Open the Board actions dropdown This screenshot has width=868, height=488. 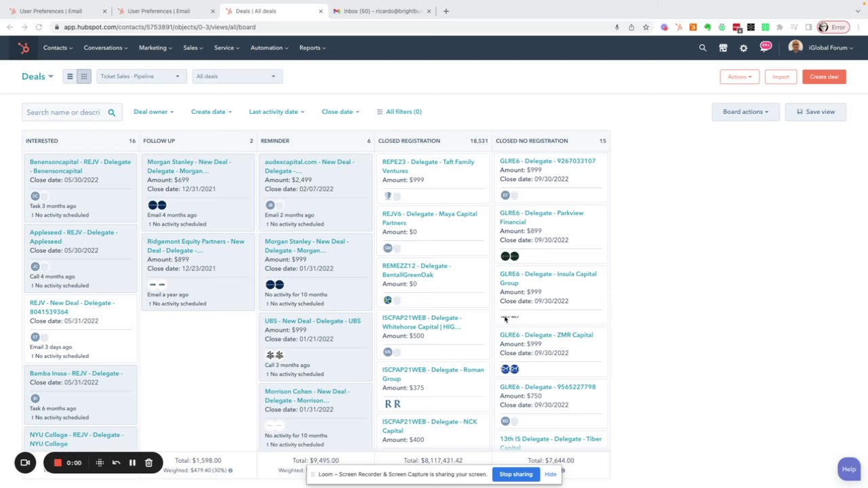745,112
